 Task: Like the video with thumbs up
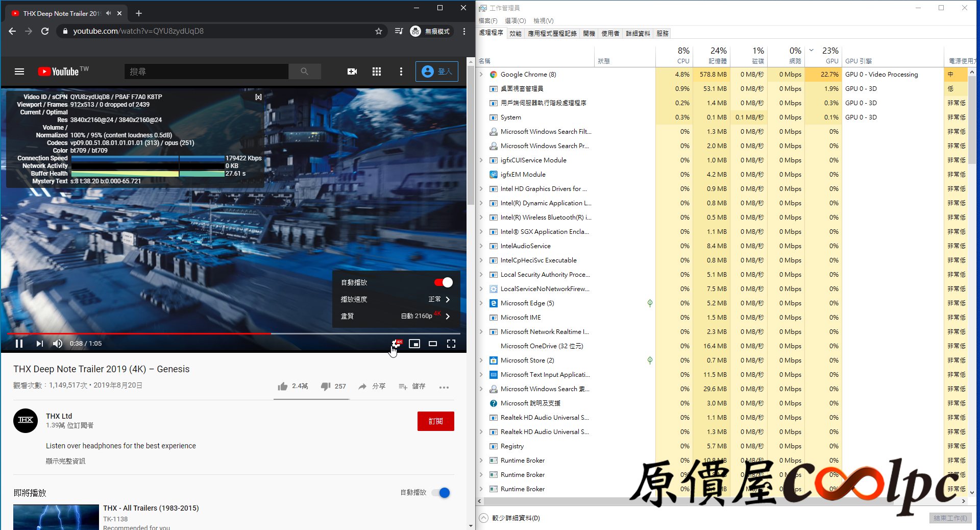tap(292, 387)
